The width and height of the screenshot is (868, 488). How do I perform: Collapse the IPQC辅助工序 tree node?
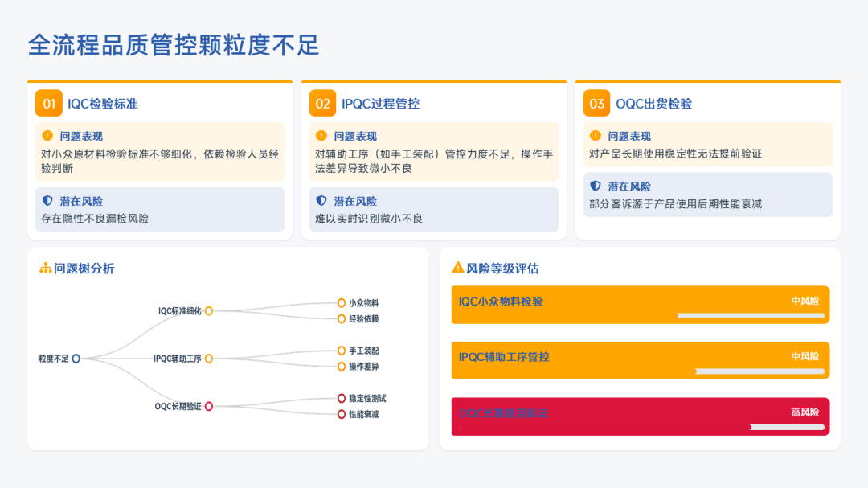[x=209, y=359]
